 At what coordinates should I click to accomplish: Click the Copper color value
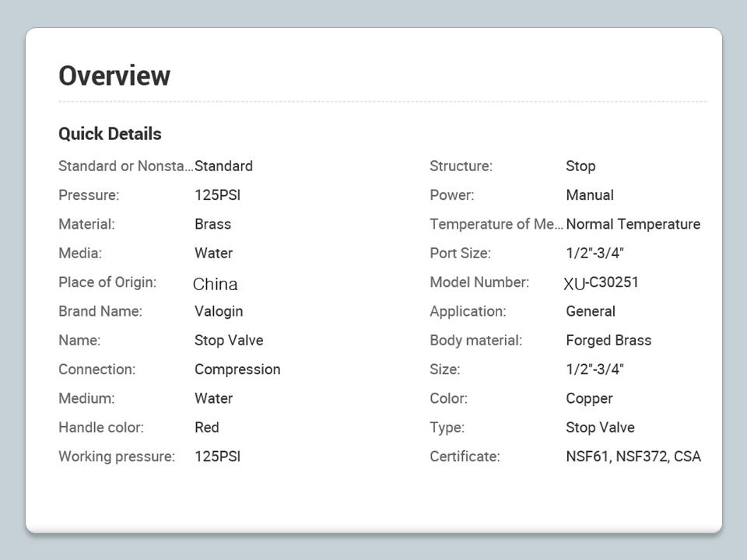pyautogui.click(x=589, y=398)
